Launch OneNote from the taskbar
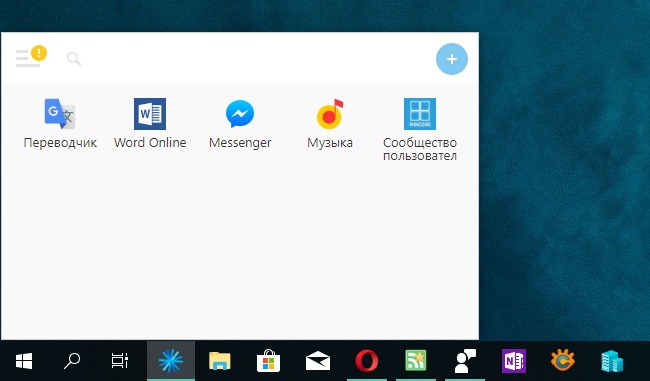The height and width of the screenshot is (381, 650). click(x=514, y=361)
